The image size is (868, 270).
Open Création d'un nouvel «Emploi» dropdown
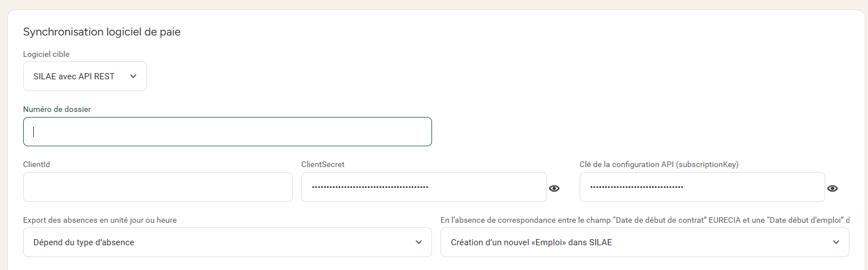[645, 242]
